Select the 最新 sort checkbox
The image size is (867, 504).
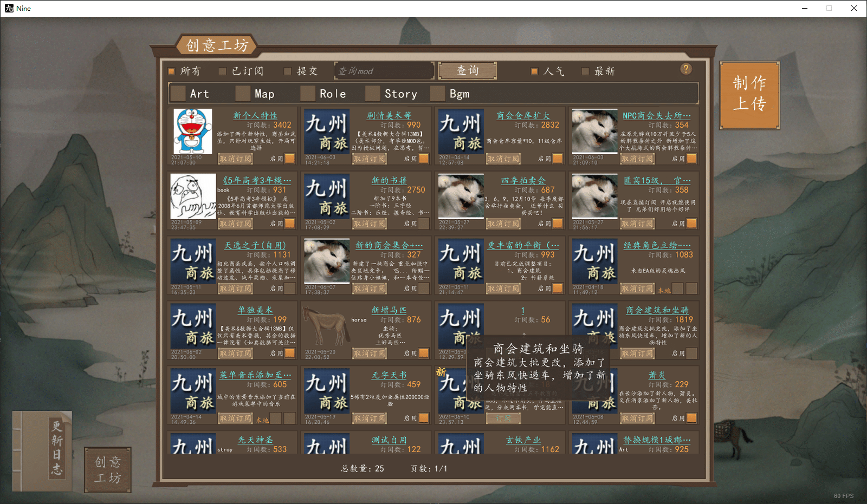click(585, 71)
